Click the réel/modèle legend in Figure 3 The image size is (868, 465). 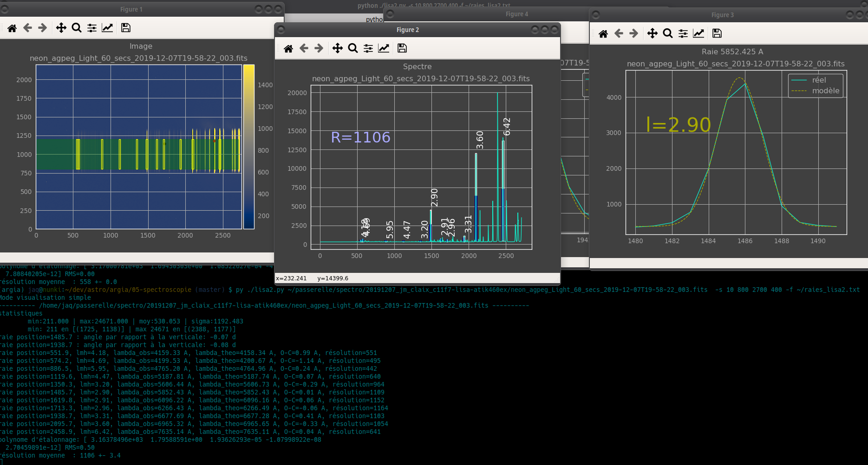click(816, 85)
